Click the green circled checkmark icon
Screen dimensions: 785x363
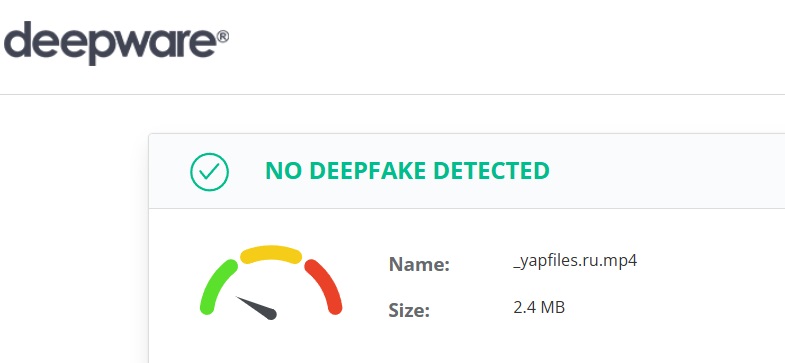(209, 172)
